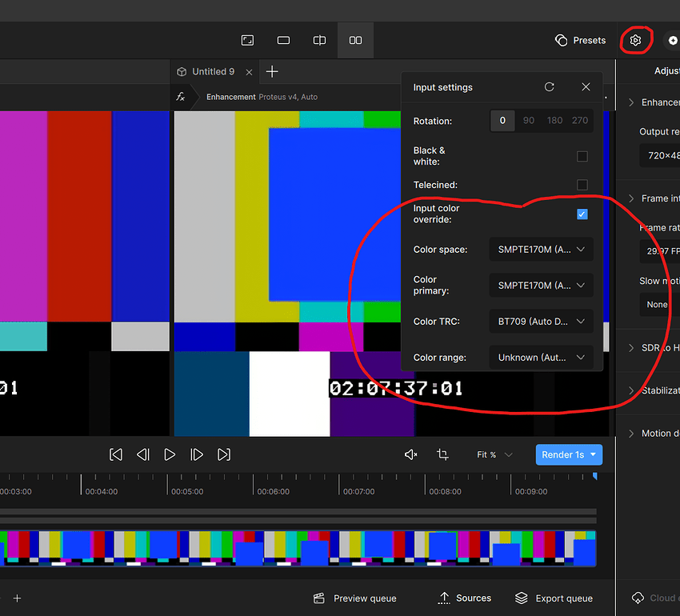Select the Untitled 9 project tab
Screen dimensions: 680x616
[x=214, y=71]
